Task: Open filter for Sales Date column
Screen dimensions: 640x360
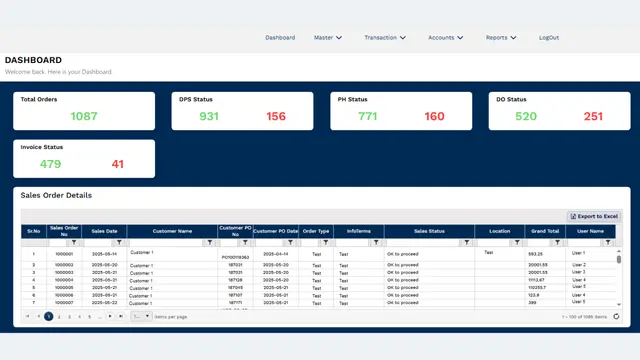Action: [x=119, y=242]
